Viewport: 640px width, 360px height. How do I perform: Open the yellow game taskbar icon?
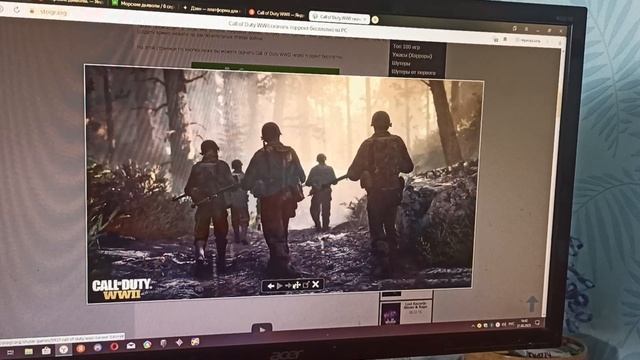pos(195,342)
